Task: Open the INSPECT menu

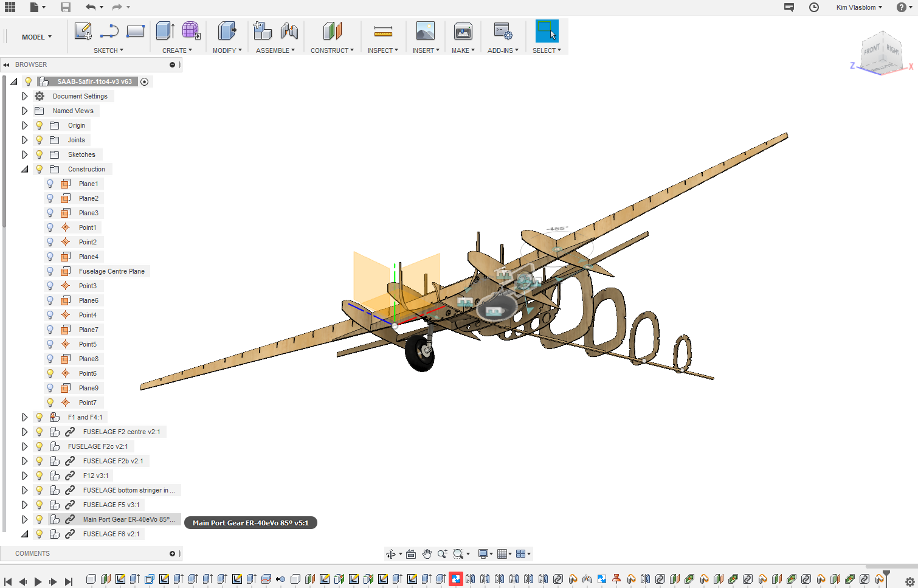Action: (x=383, y=50)
